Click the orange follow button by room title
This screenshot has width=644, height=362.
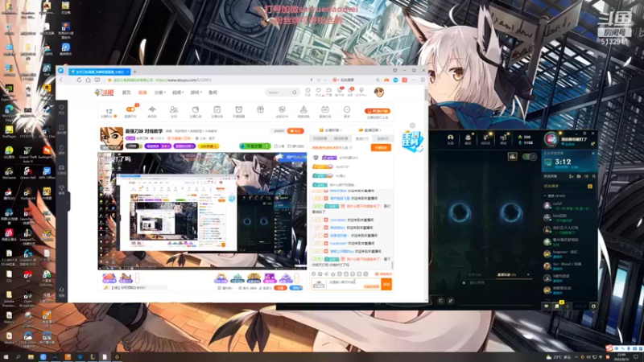point(295,131)
